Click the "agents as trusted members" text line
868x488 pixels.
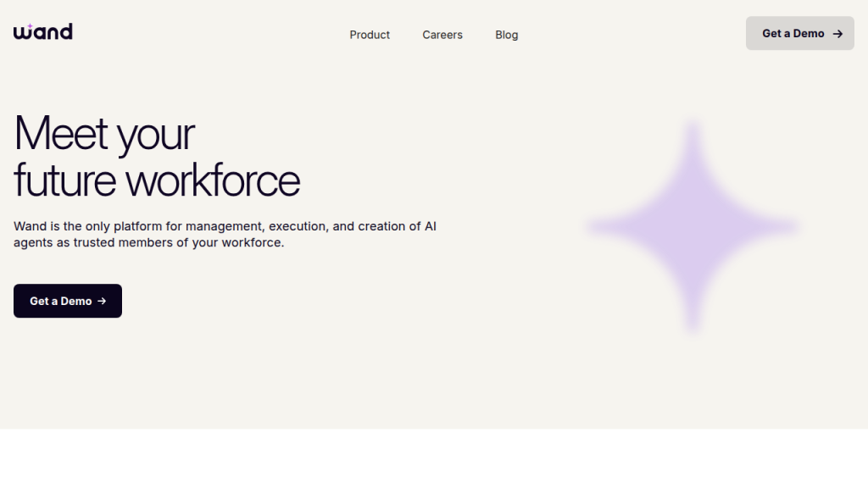click(148, 242)
